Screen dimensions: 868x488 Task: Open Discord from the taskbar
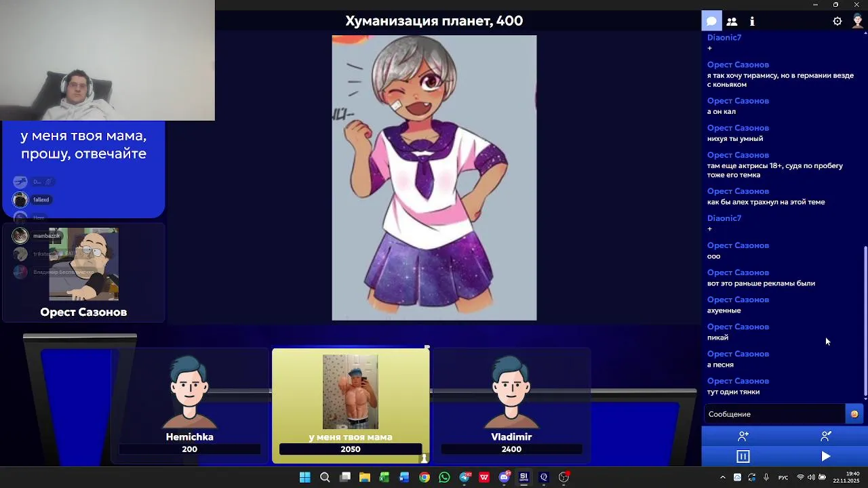504,477
